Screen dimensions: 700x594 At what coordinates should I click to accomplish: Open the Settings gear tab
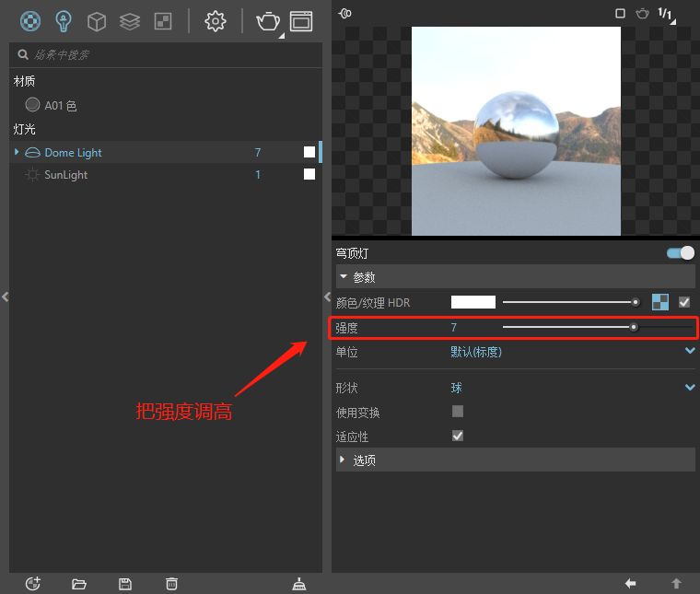tap(216, 21)
